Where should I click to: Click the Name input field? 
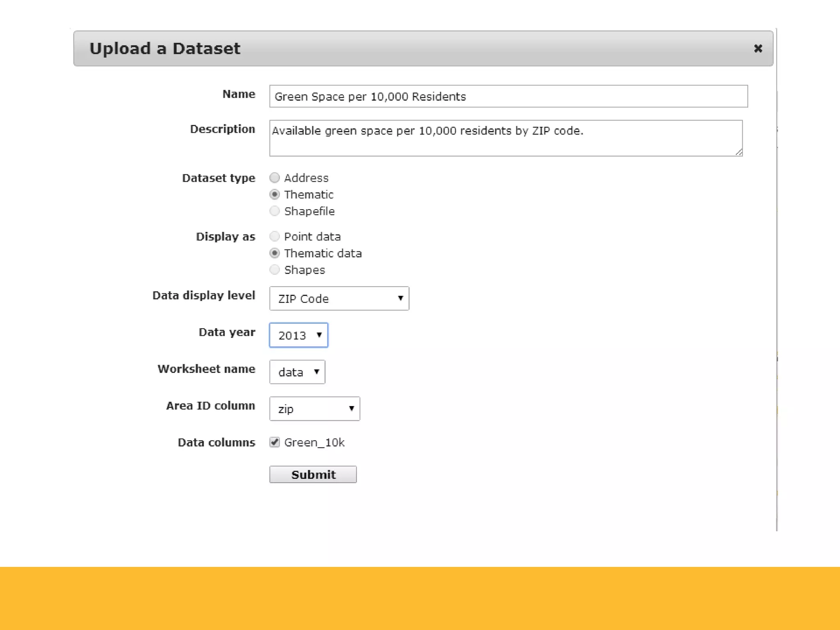(x=508, y=96)
